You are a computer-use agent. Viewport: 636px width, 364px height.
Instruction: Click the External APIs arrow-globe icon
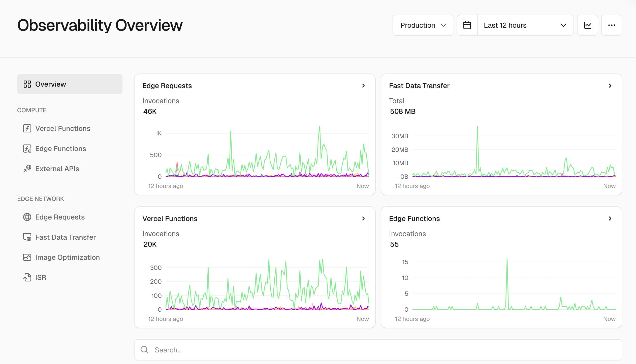point(27,169)
